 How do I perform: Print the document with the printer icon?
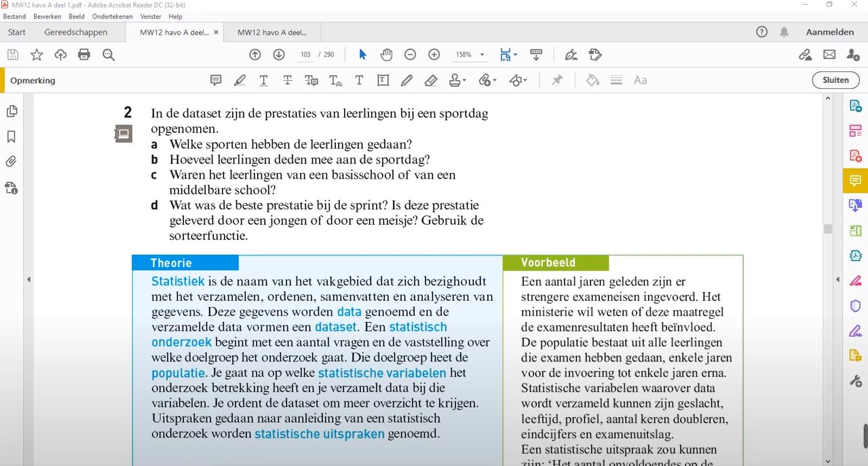point(84,55)
